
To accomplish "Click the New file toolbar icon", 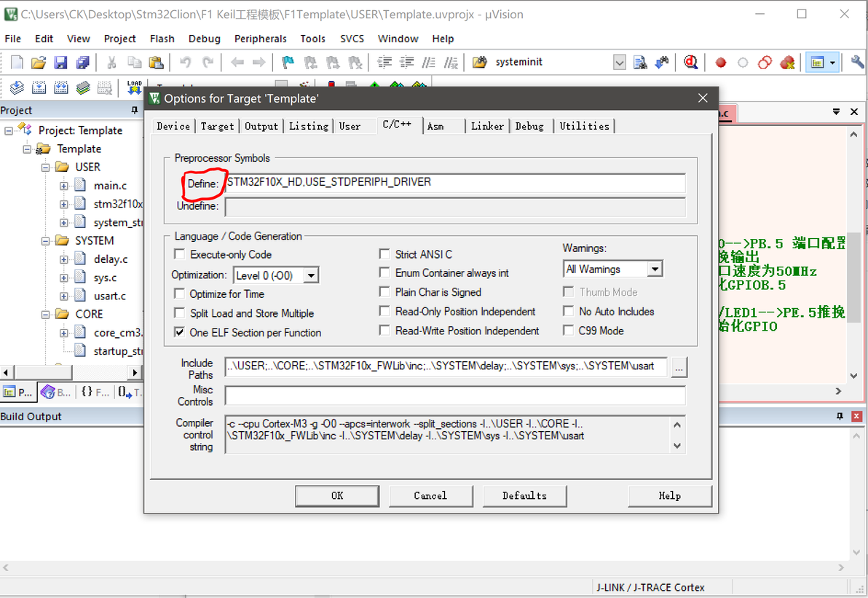I will (x=17, y=62).
